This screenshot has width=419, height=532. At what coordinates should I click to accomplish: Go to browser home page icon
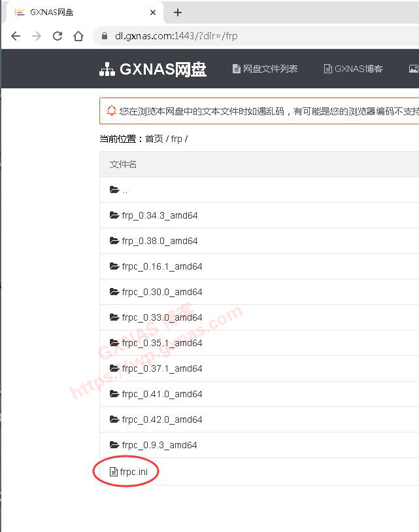point(78,36)
